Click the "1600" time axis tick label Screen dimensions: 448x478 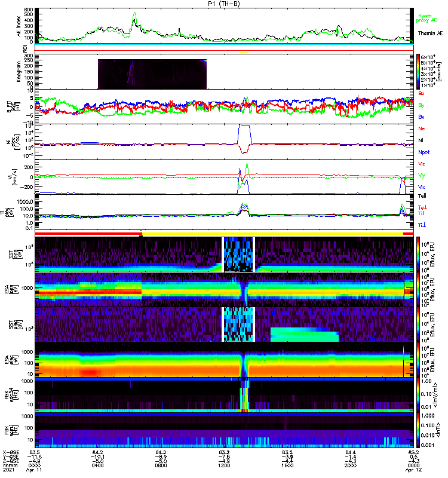coord(287,465)
